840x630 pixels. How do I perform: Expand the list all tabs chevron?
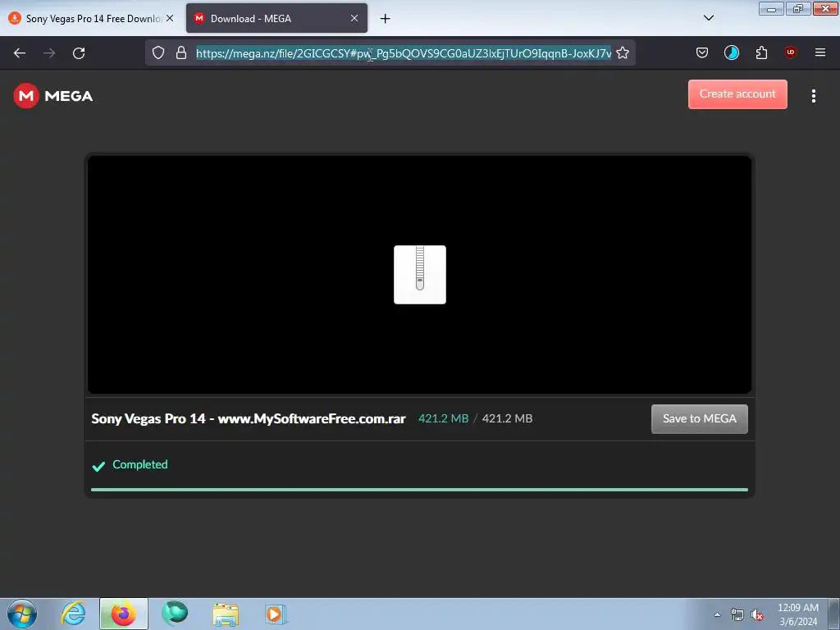[x=708, y=18]
